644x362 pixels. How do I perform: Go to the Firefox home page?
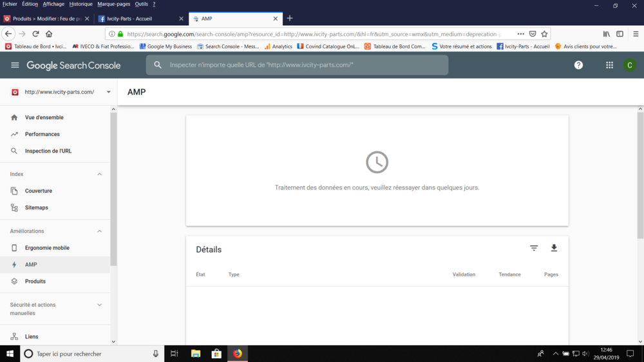pos(49,33)
